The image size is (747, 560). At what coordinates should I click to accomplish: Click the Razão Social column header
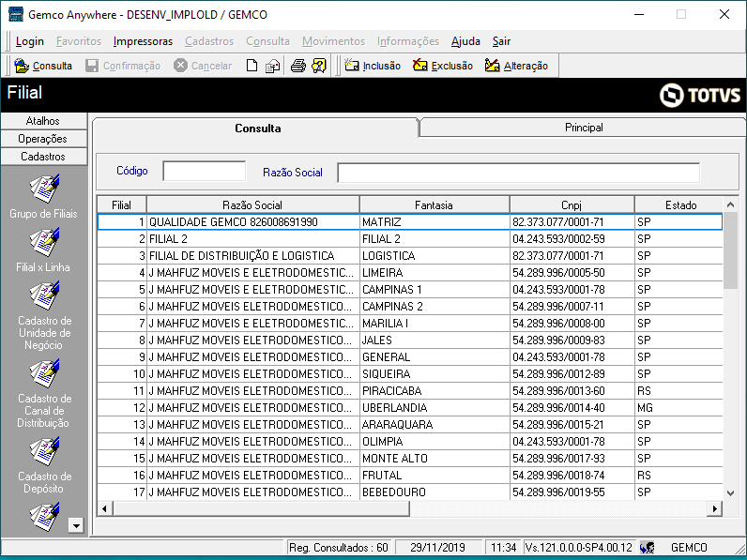(x=252, y=205)
